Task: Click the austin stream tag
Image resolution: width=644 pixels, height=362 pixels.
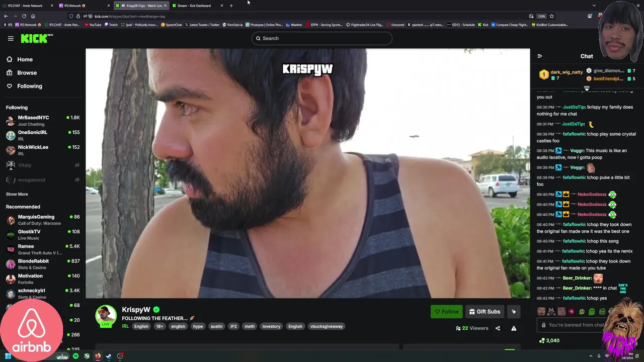Action: 216,326
